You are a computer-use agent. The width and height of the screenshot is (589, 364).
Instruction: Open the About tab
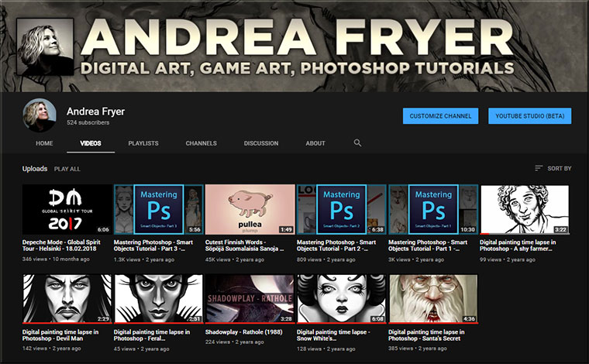315,143
